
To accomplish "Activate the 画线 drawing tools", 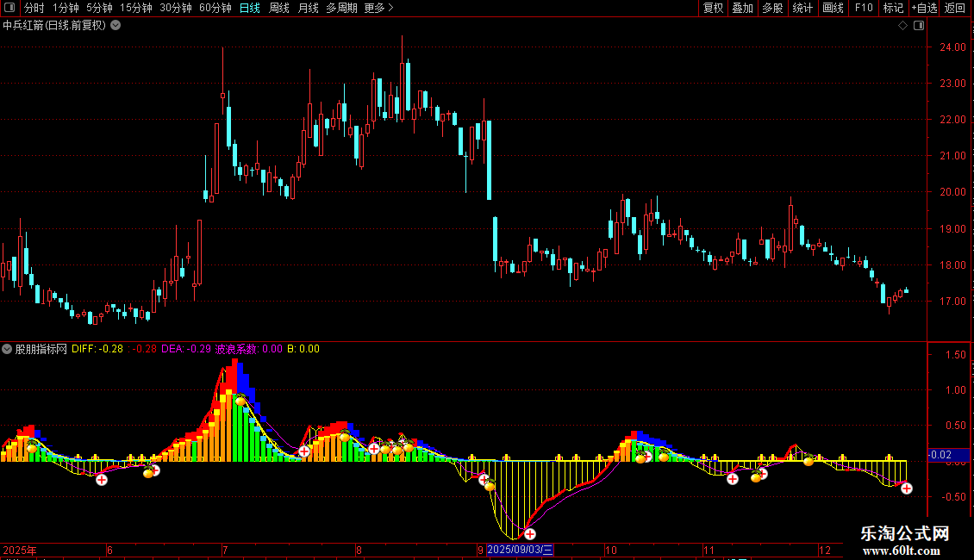I will tap(833, 8).
